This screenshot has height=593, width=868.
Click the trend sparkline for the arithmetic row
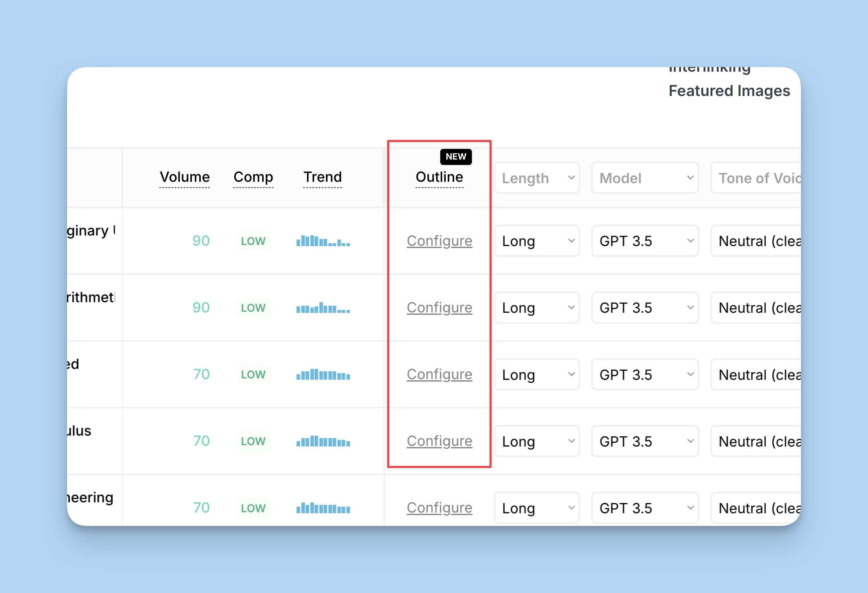(x=323, y=307)
